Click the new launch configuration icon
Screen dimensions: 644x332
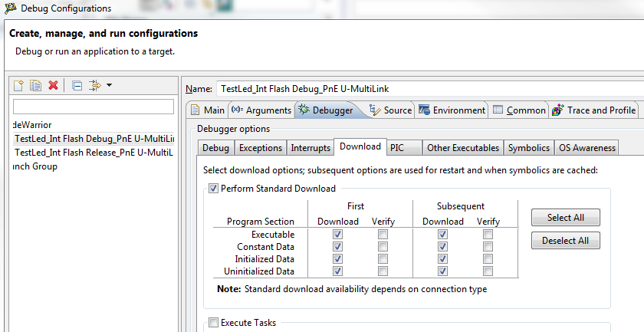pyautogui.click(x=19, y=85)
